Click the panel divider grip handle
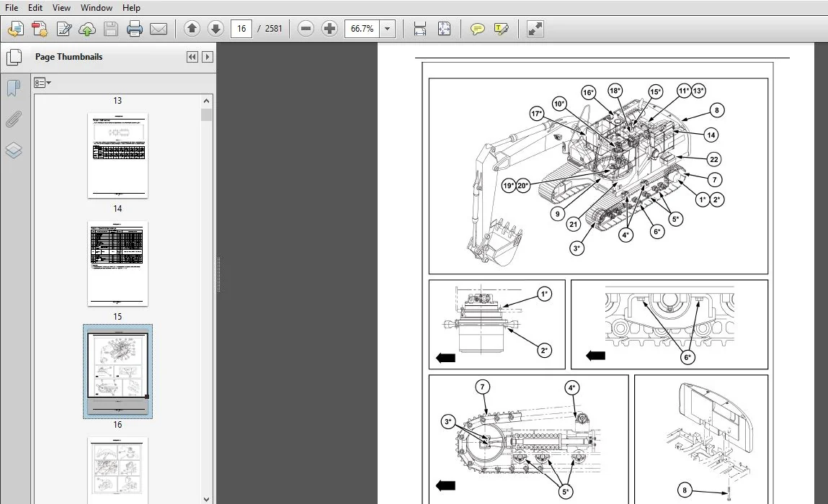This screenshot has width=828, height=504. (218, 274)
